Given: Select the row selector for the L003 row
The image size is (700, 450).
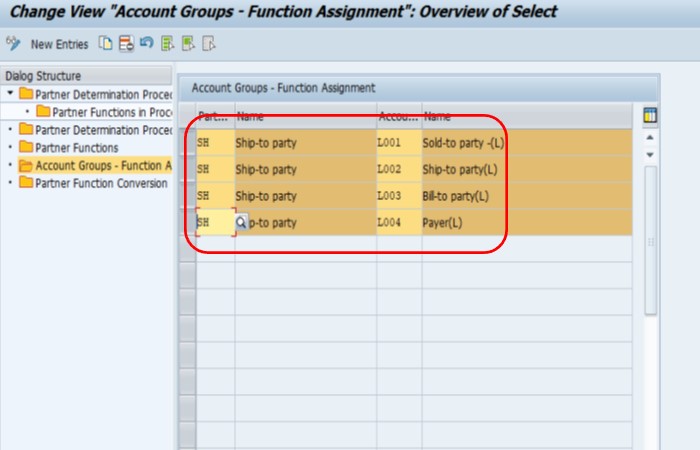Looking at the screenshot, I should coord(188,196).
